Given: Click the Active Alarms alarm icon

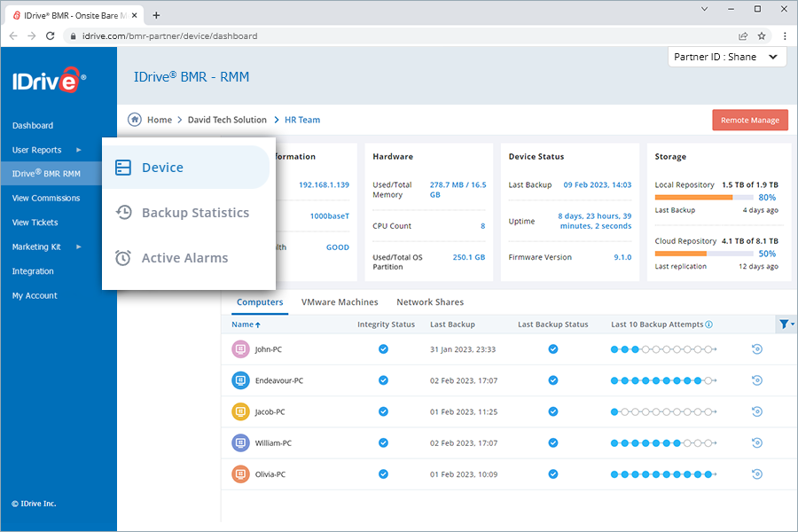Looking at the screenshot, I should tap(123, 258).
